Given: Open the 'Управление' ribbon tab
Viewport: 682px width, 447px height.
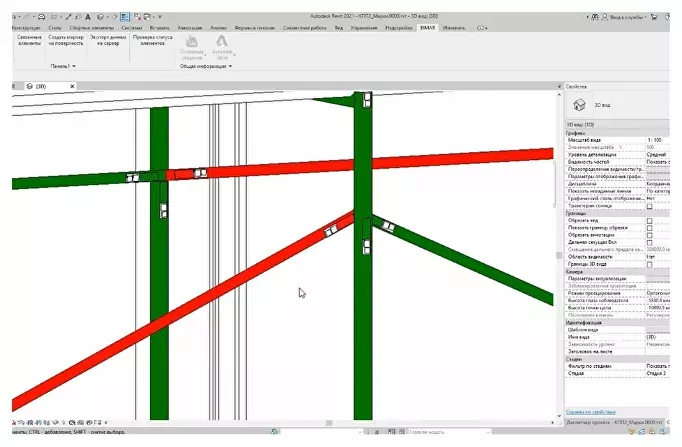Looking at the screenshot, I should point(364,29).
